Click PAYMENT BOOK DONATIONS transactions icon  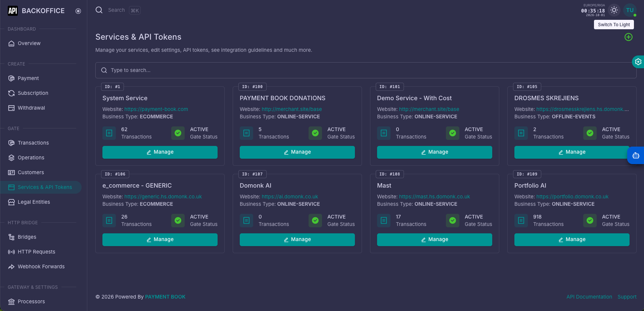click(x=246, y=133)
